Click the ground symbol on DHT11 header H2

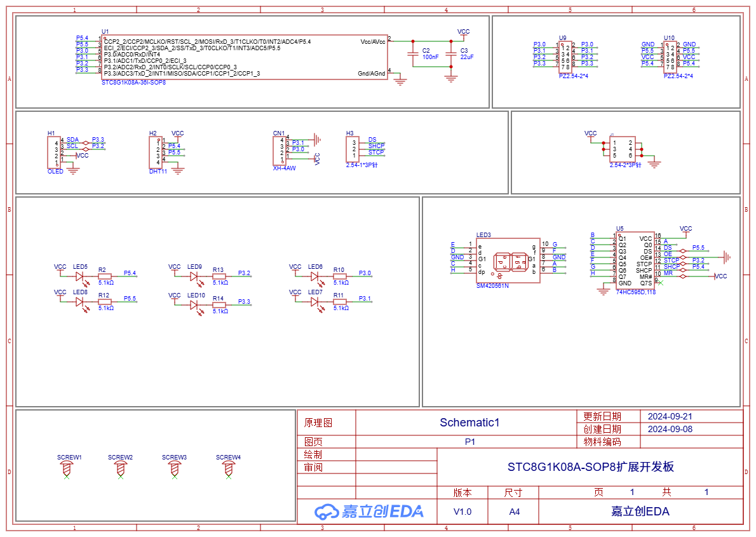[x=179, y=170]
